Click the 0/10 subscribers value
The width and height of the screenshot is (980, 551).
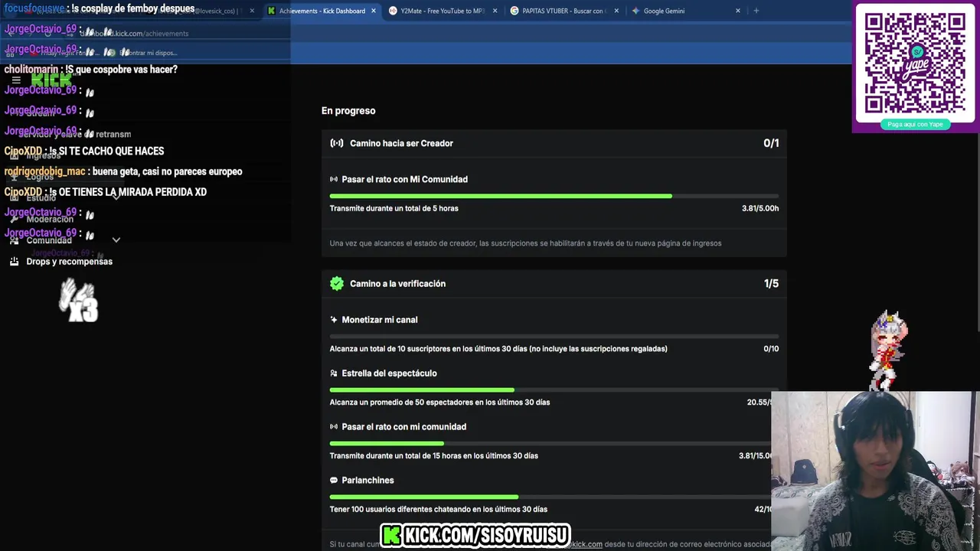(x=771, y=349)
